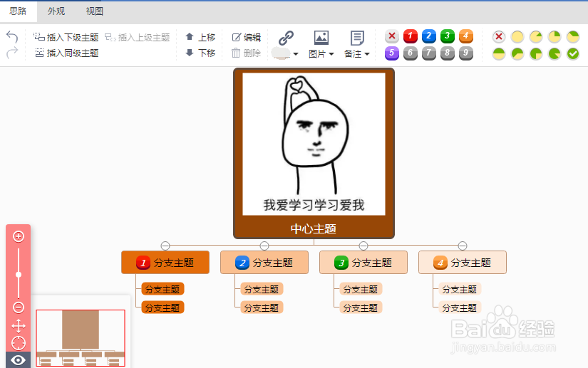Collapse branch 1 with its minus circle
Viewport: 588px width, 368px height.
pos(165,246)
